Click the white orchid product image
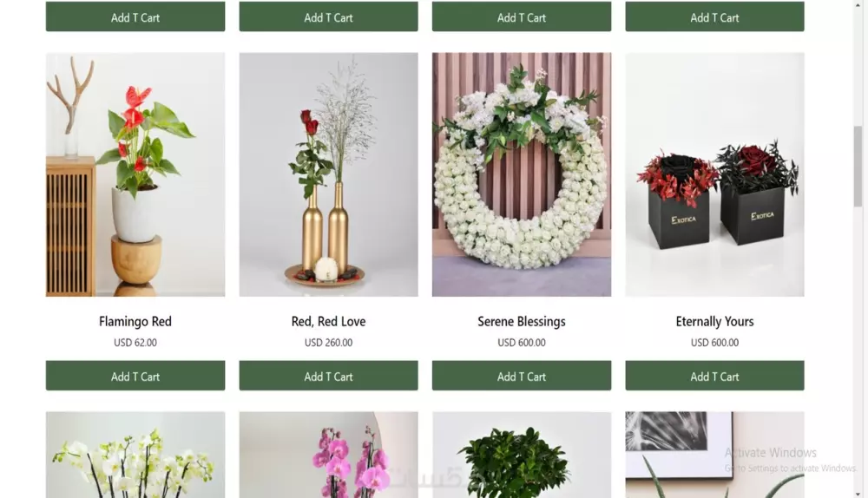The width and height of the screenshot is (868, 498). [x=135, y=455]
